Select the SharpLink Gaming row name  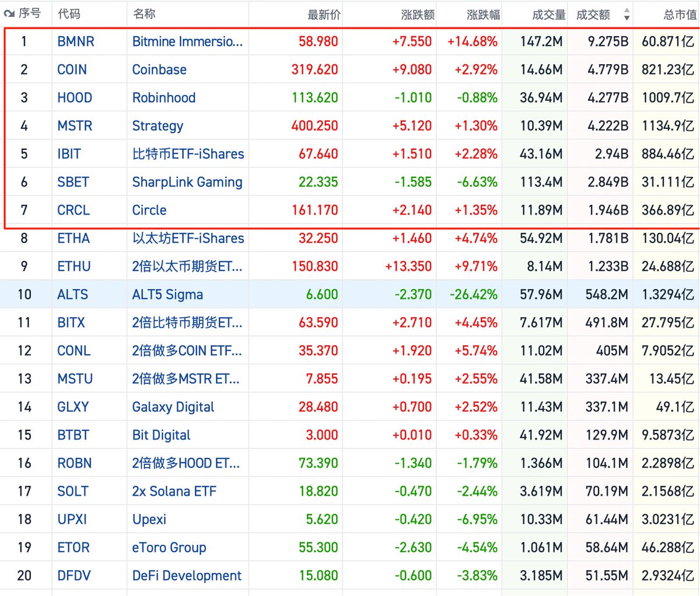(187, 182)
